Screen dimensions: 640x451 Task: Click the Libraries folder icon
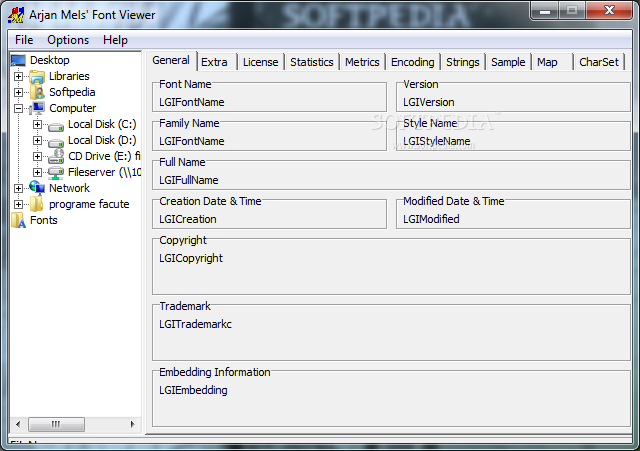pos(37,76)
